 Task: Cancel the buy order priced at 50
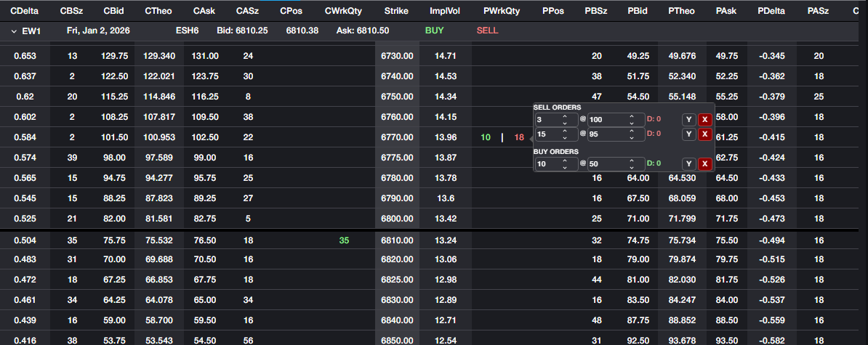pos(704,164)
